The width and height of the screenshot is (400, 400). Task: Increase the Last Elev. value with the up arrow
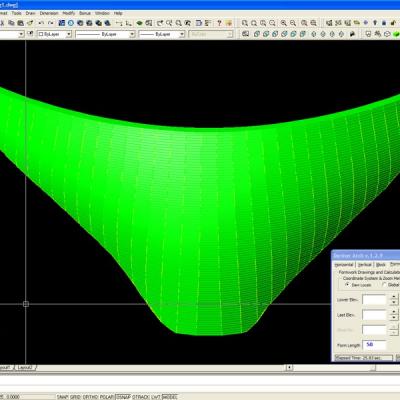[x=394, y=311]
